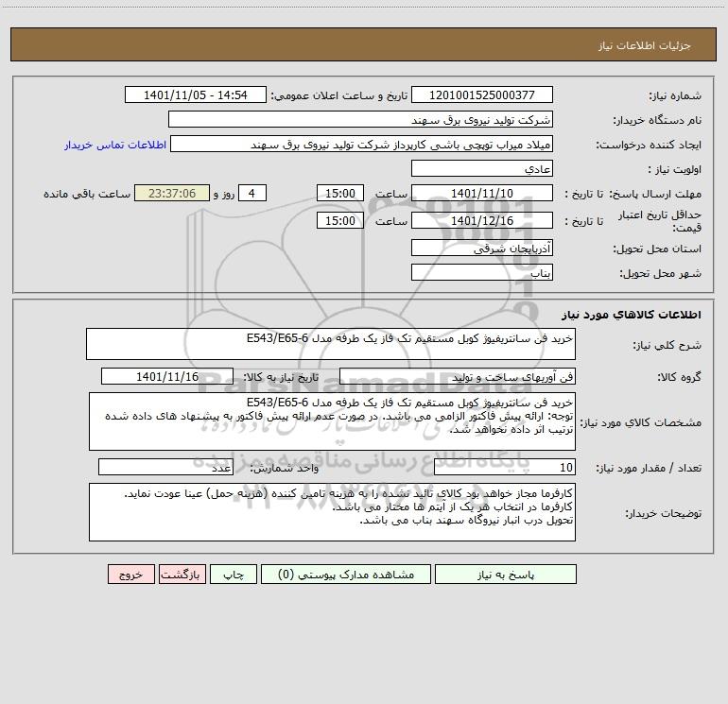Click section heading 'اطلاعات کالاهای مورد نیاز'

click(x=632, y=315)
